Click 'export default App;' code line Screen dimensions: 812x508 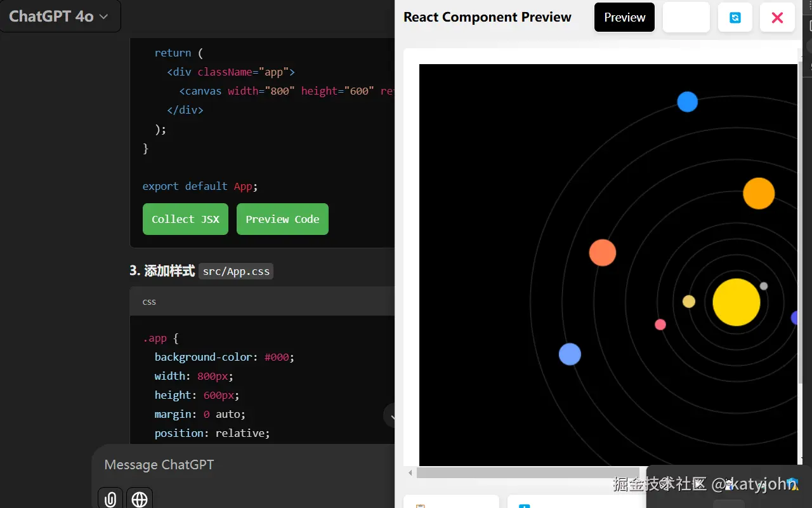(x=200, y=186)
